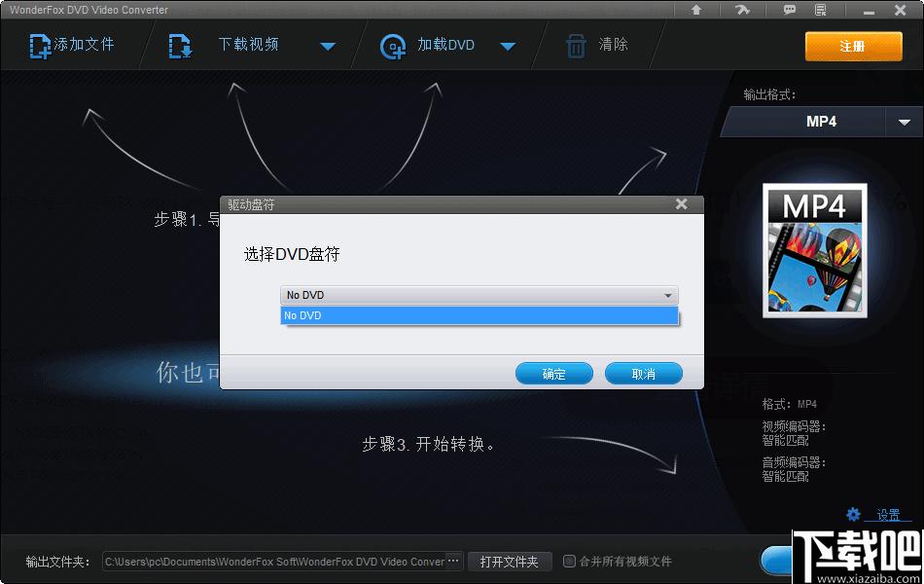This screenshot has height=584, width=924.
Task: Click the browse ellipsis button for output path
Action: click(x=454, y=561)
